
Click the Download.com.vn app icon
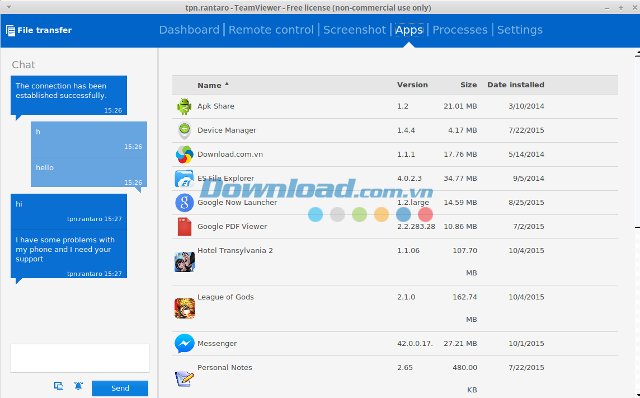point(184,155)
